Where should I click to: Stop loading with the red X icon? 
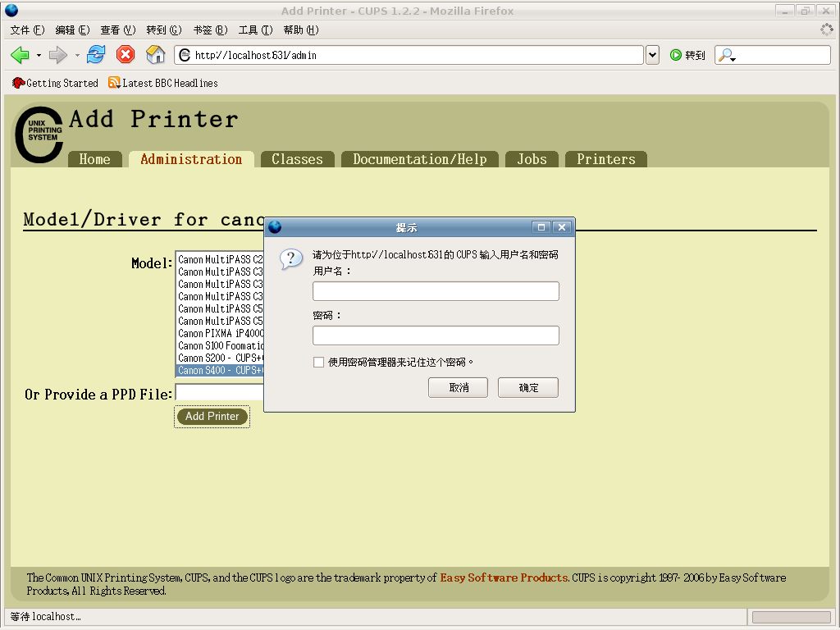(x=126, y=55)
